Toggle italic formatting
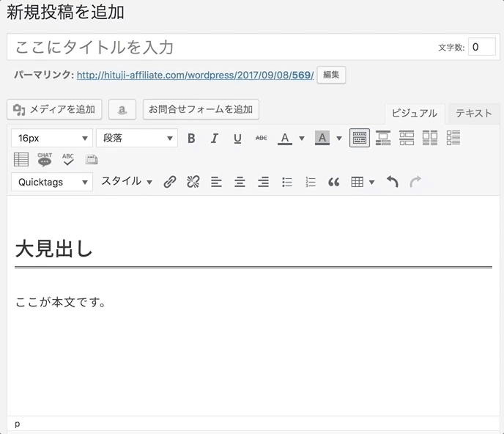Image resolution: width=504 pixels, height=434 pixels. 215,139
